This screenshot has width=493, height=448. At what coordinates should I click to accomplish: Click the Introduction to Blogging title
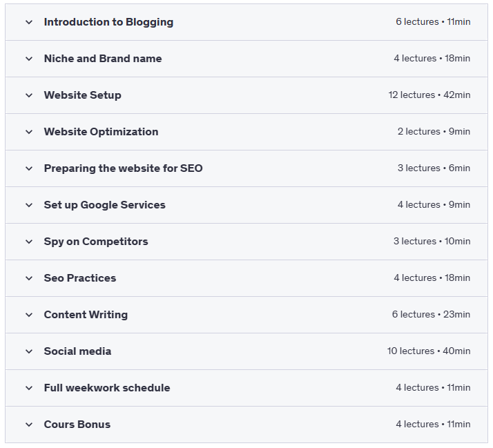(108, 22)
